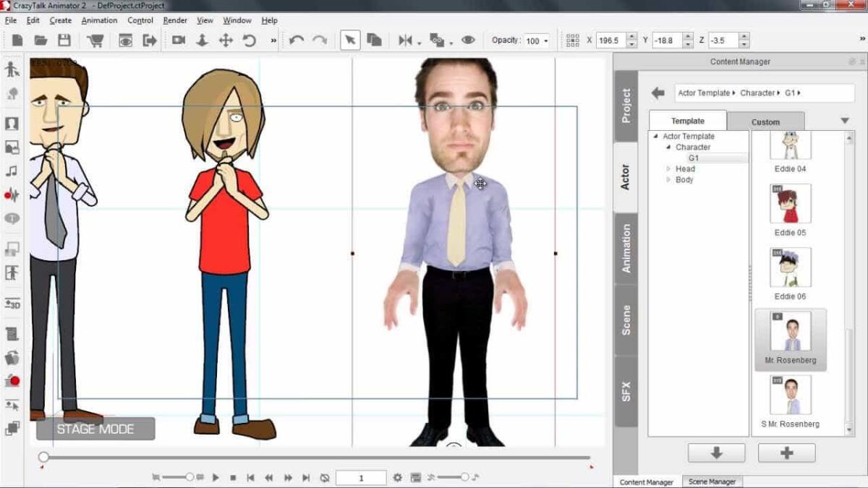
Task: Click the rotate tool icon
Action: coord(249,40)
